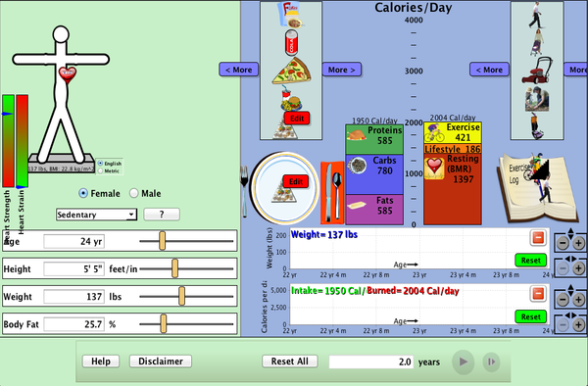
Task: Click the simulation years field
Action: tap(370, 362)
